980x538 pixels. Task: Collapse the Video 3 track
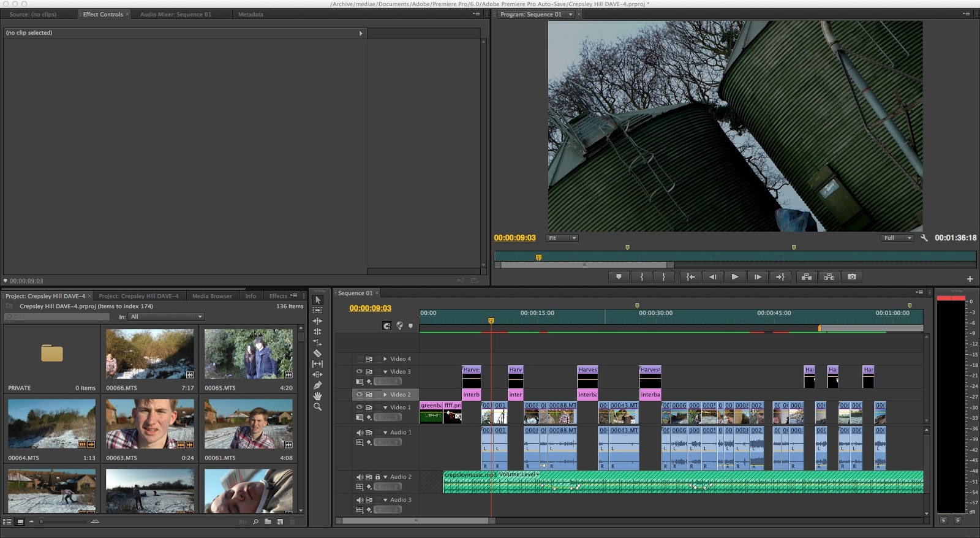click(385, 372)
